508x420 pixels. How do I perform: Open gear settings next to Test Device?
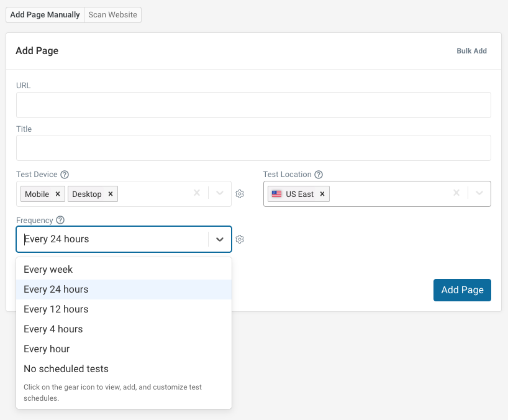240,194
